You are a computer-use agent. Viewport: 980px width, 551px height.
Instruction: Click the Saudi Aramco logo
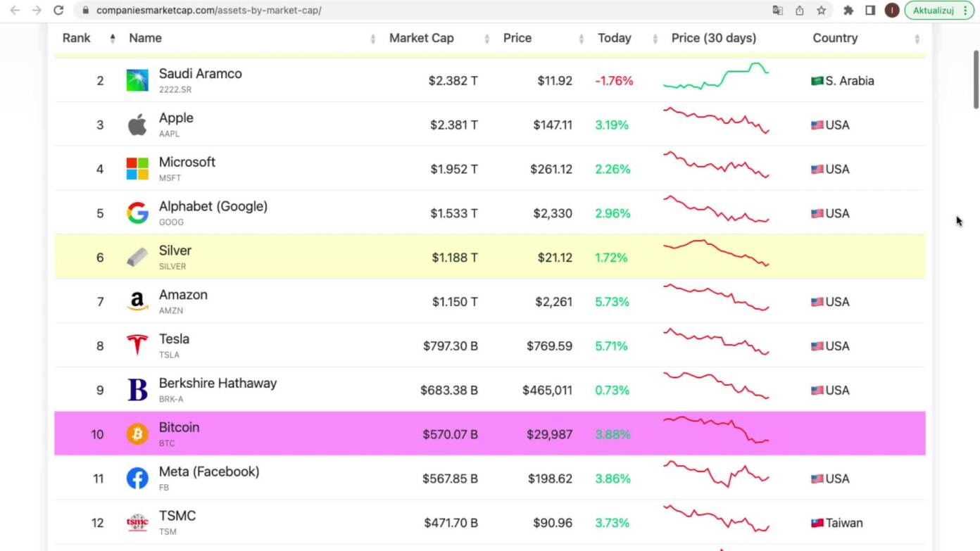coord(137,80)
